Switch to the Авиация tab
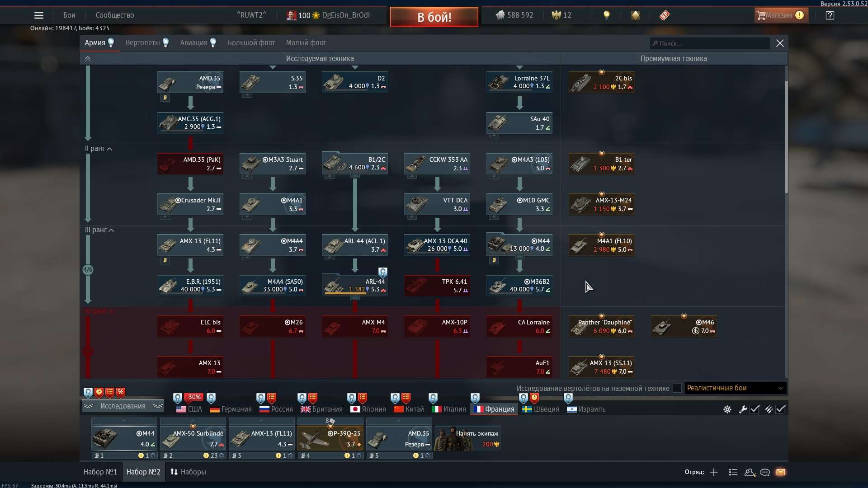 (194, 42)
